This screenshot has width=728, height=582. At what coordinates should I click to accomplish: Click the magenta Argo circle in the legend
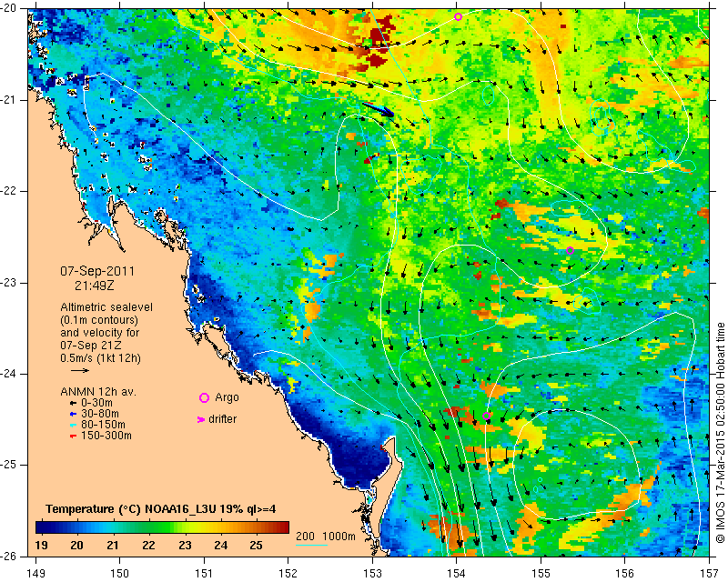[x=204, y=397]
